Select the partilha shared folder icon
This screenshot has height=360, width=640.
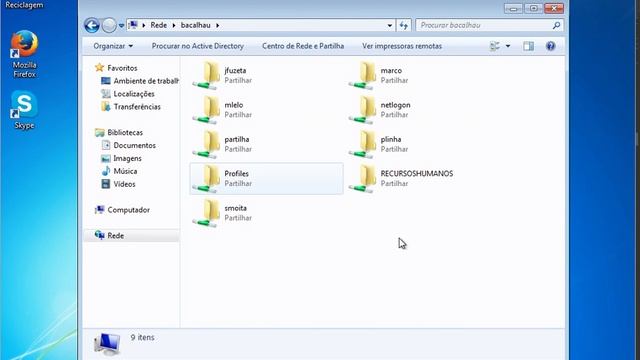[x=207, y=144]
